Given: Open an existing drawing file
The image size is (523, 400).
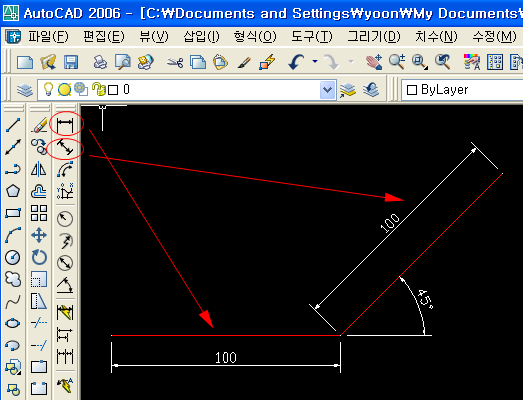Looking at the screenshot, I should point(48,62).
